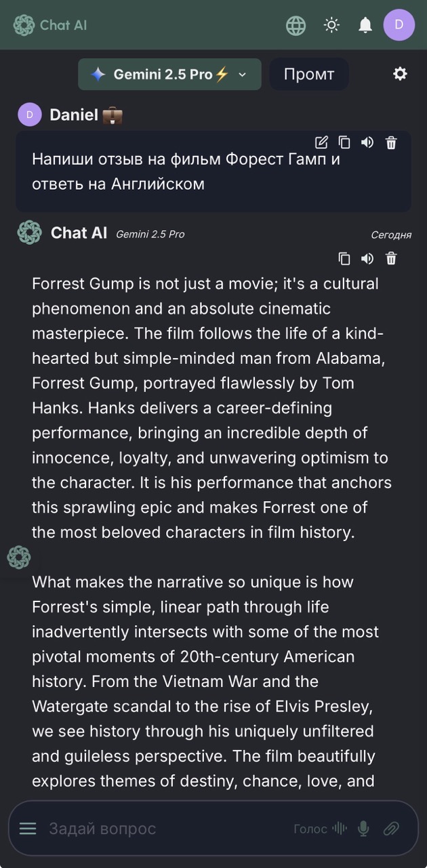Copy the Chat AI response
The width and height of the screenshot is (427, 868).
[x=344, y=258]
